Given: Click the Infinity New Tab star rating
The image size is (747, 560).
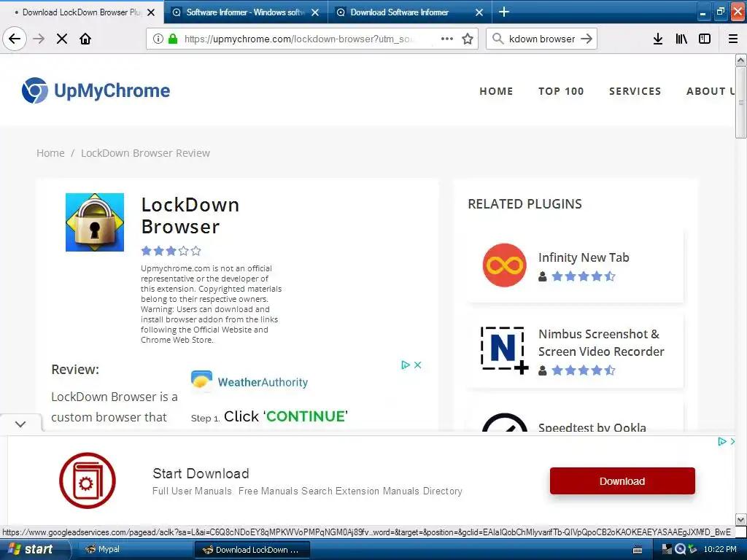Looking at the screenshot, I should point(584,276).
